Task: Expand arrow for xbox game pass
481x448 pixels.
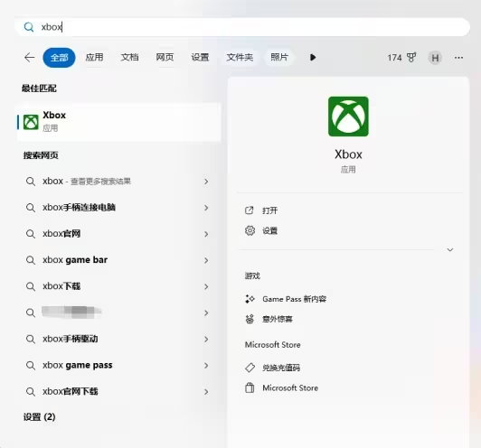Action: (x=206, y=366)
